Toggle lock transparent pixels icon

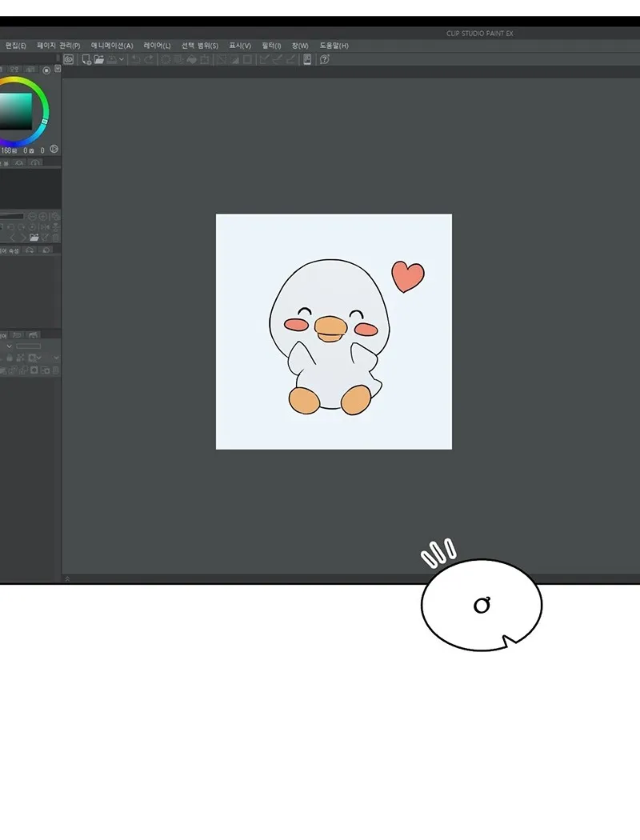(x=22, y=358)
